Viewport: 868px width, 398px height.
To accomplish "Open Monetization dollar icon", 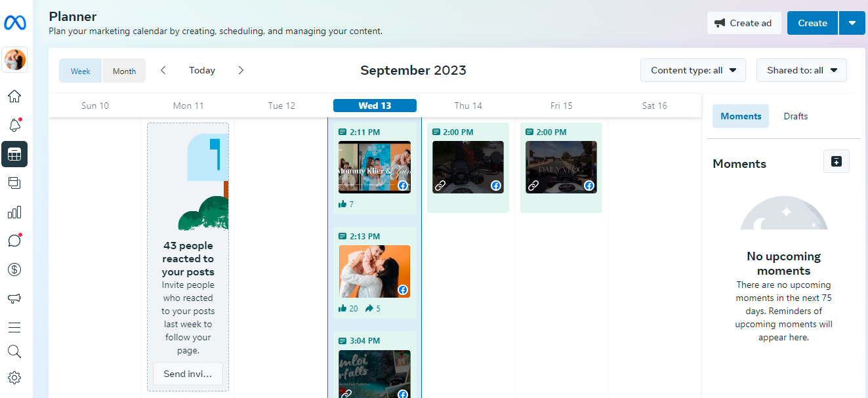I will [x=14, y=269].
